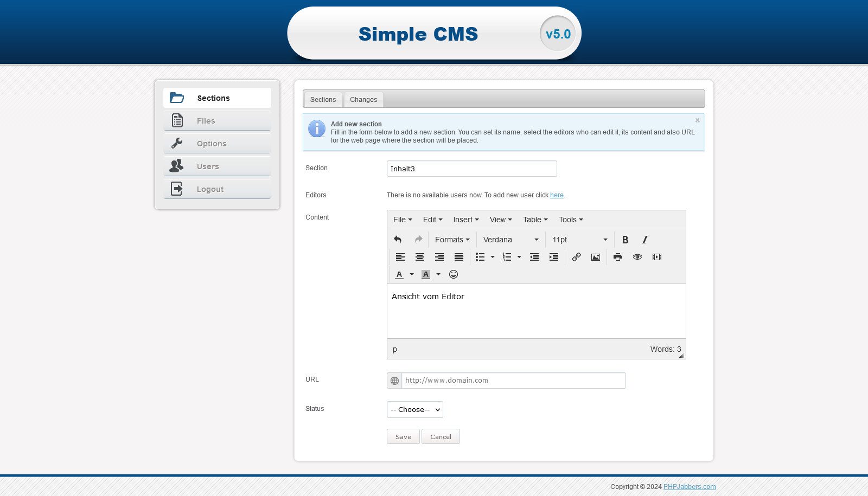Apply the background highlight color

[x=426, y=274]
